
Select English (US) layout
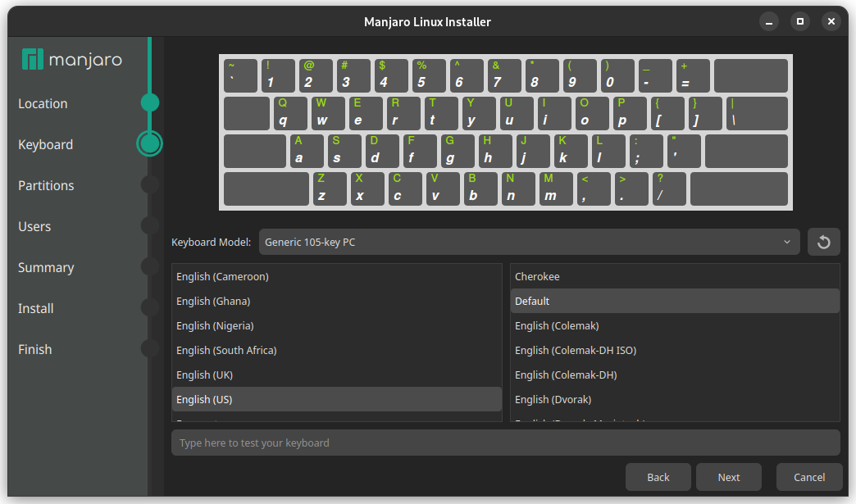tap(337, 399)
